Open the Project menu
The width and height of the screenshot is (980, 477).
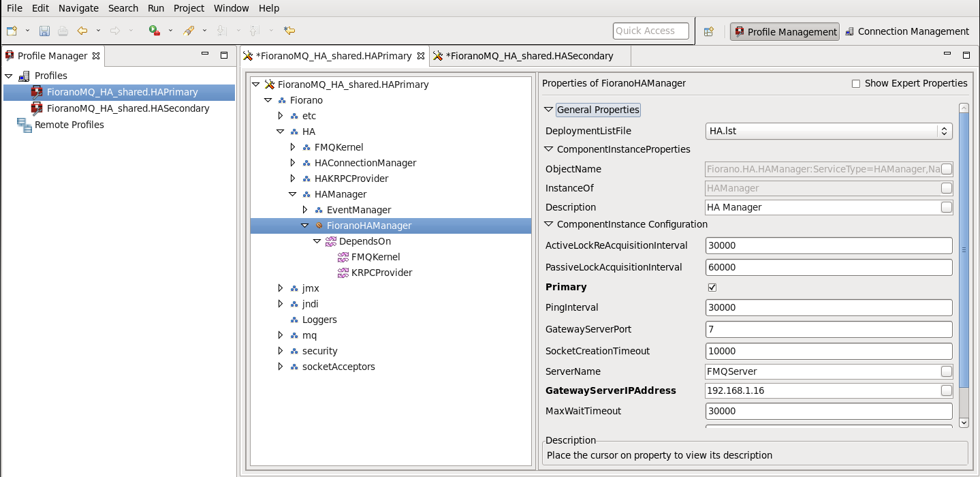(189, 8)
